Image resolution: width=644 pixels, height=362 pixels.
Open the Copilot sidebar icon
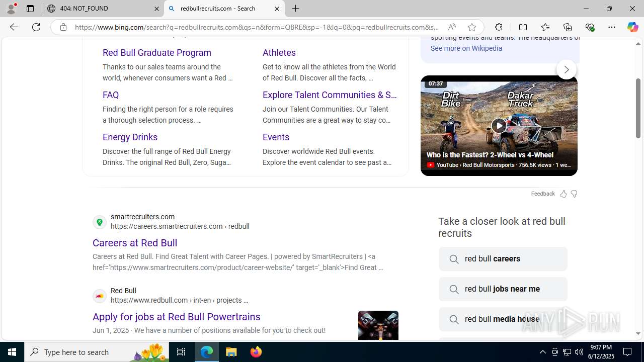[632, 27]
